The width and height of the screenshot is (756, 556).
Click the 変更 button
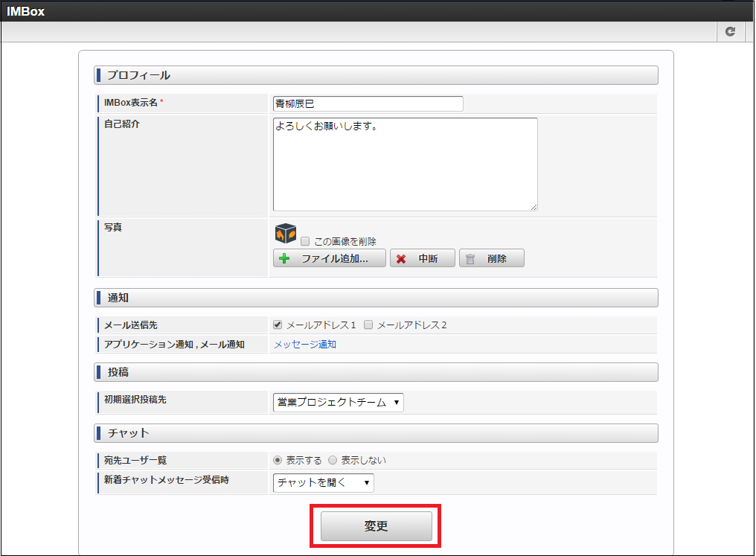[376, 526]
